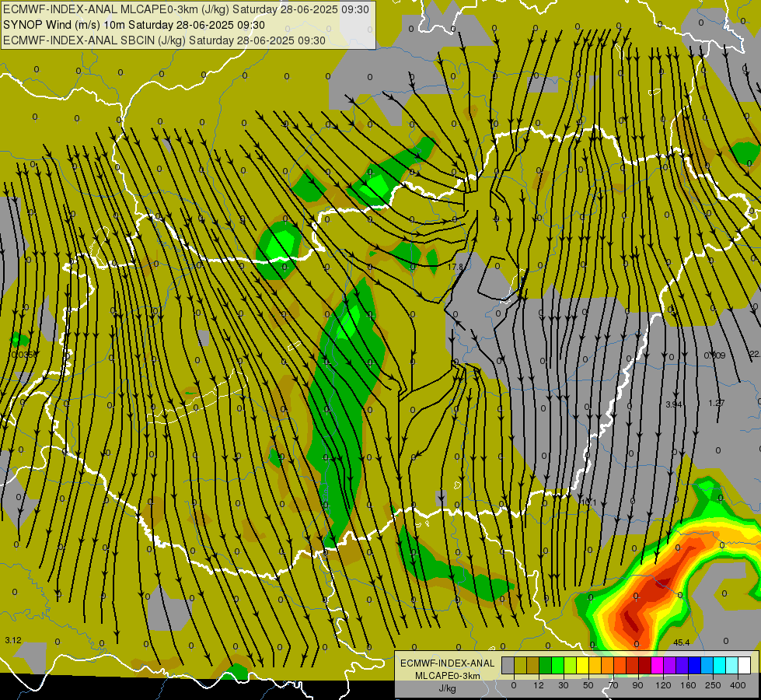Click the bright green legend swatch before 30
Image resolution: width=761 pixels, height=700 pixels.
coord(557,666)
